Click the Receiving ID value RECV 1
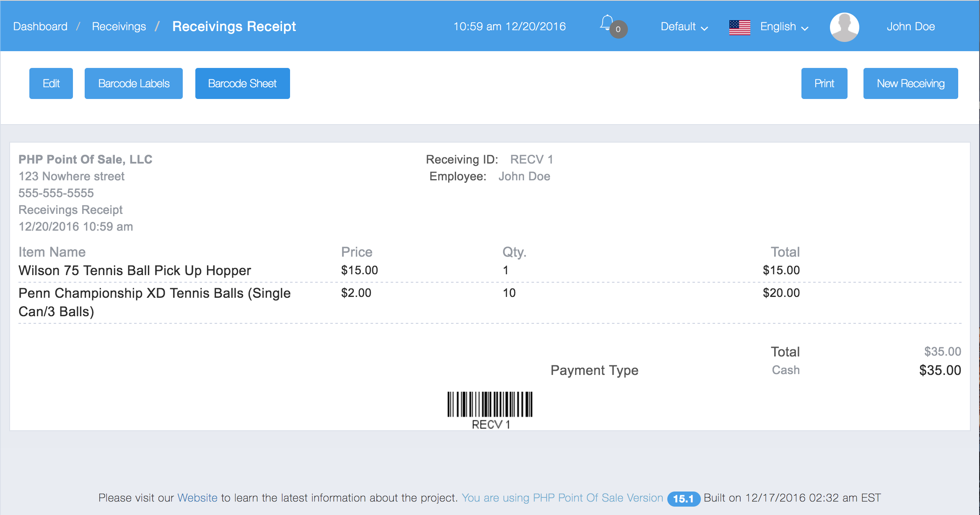This screenshot has height=515, width=980. [x=531, y=159]
